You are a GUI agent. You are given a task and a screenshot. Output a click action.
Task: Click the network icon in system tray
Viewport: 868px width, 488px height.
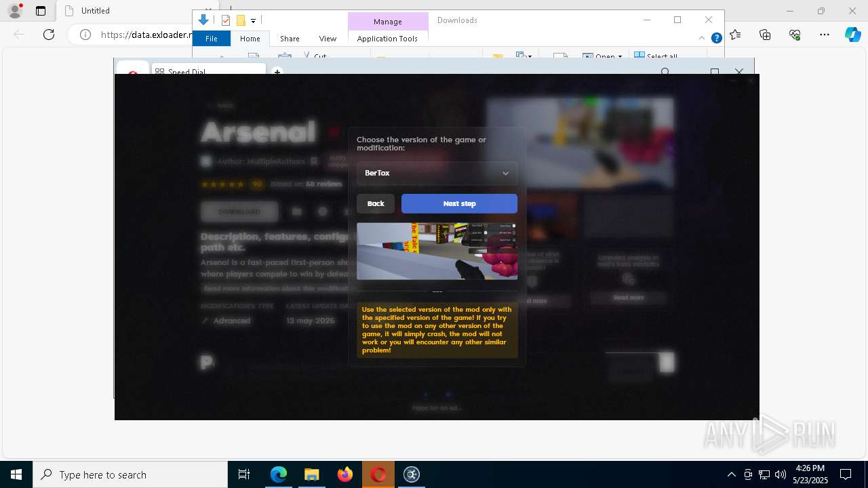764,474
